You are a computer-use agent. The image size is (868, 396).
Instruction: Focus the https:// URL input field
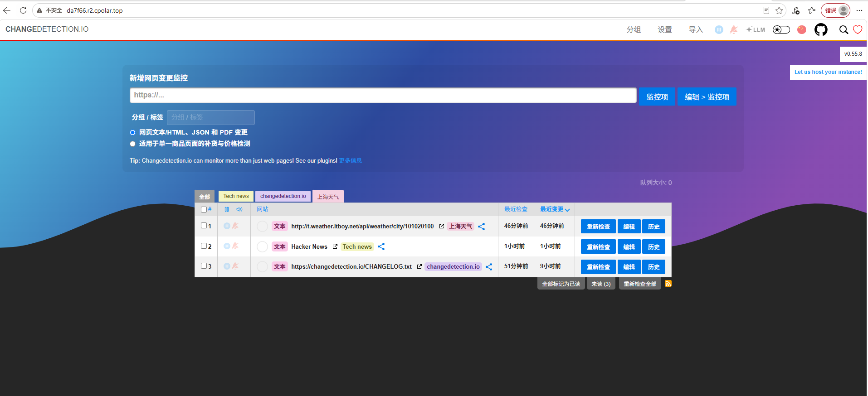[383, 95]
